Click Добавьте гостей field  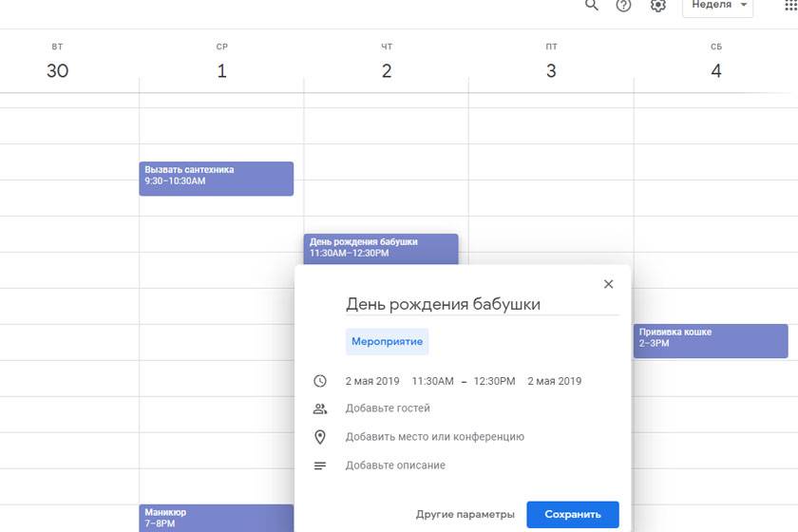tap(388, 408)
